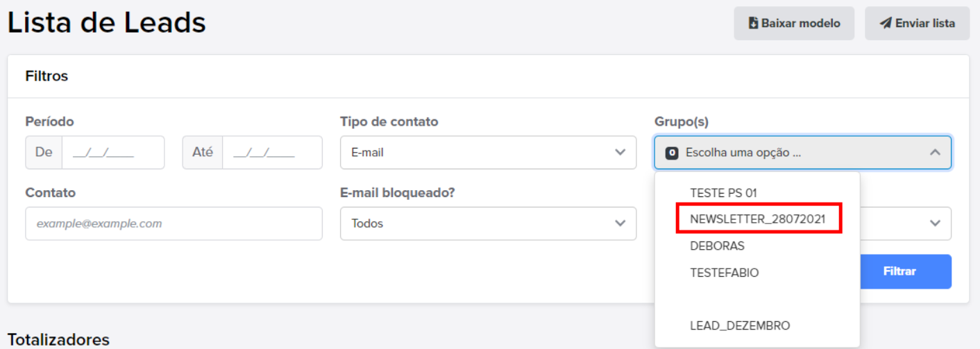Choose NEWSLETTER_28072021 from the group list

[x=757, y=219]
